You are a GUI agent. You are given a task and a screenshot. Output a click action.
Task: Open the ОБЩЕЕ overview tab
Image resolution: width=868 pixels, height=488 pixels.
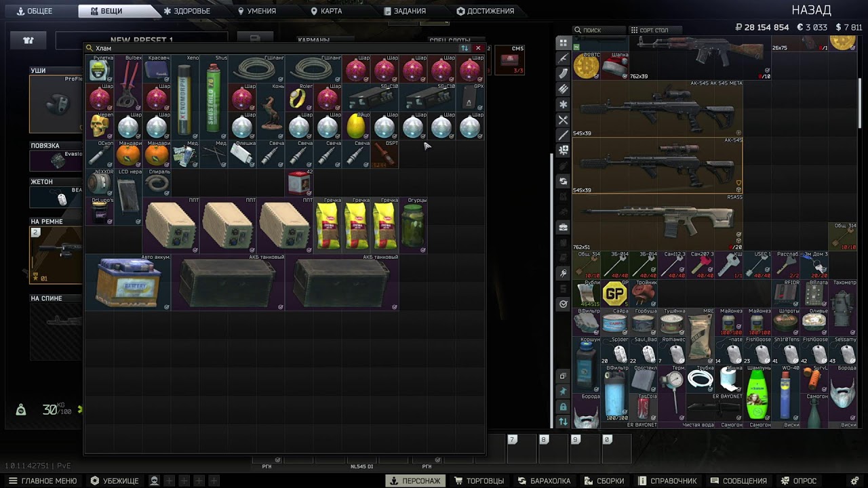click(35, 11)
